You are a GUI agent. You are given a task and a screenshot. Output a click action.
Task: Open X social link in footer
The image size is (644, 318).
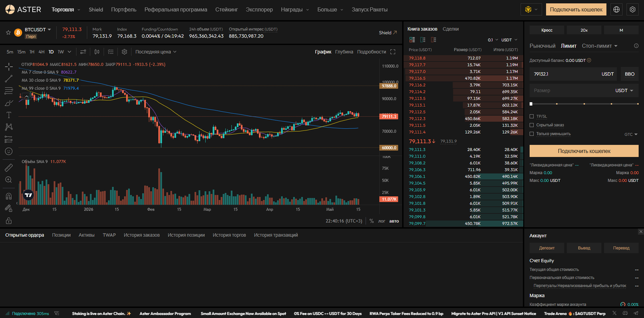point(614,313)
